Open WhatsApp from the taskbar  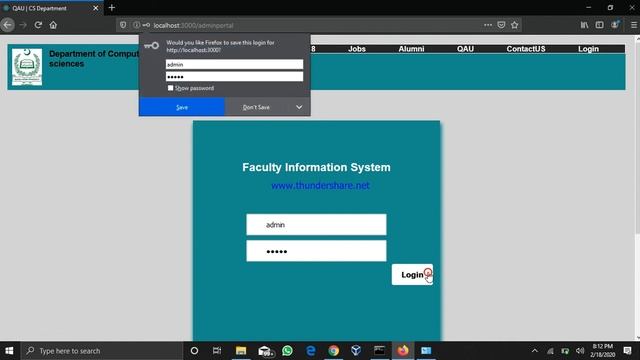(287, 351)
